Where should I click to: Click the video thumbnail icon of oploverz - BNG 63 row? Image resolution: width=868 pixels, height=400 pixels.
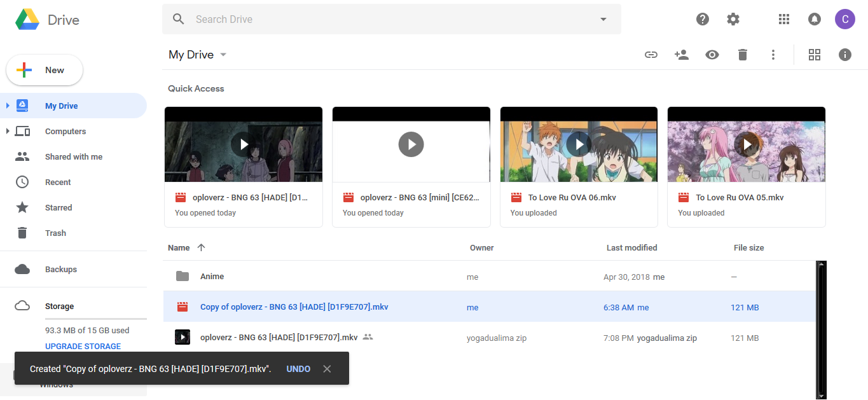pos(183,337)
